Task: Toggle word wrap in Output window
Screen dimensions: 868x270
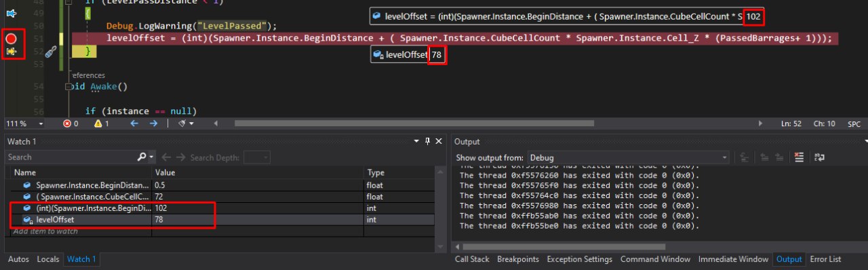Action: [820, 157]
